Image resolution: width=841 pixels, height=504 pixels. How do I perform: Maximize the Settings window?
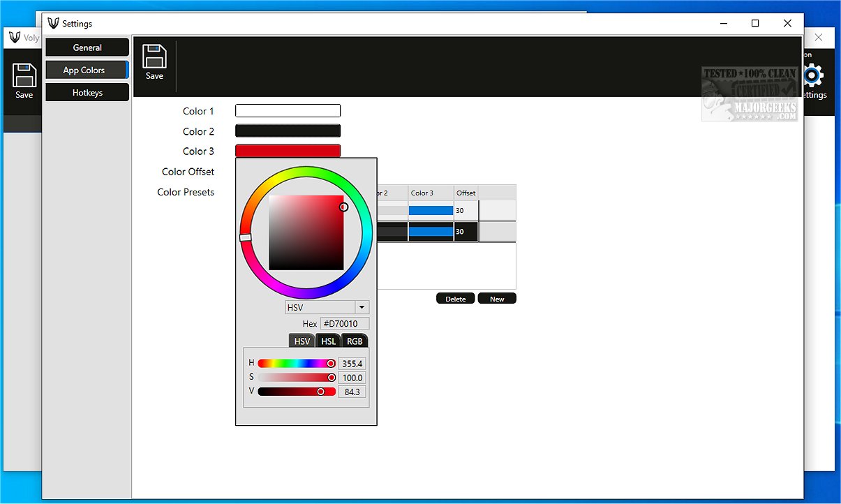[x=755, y=23]
